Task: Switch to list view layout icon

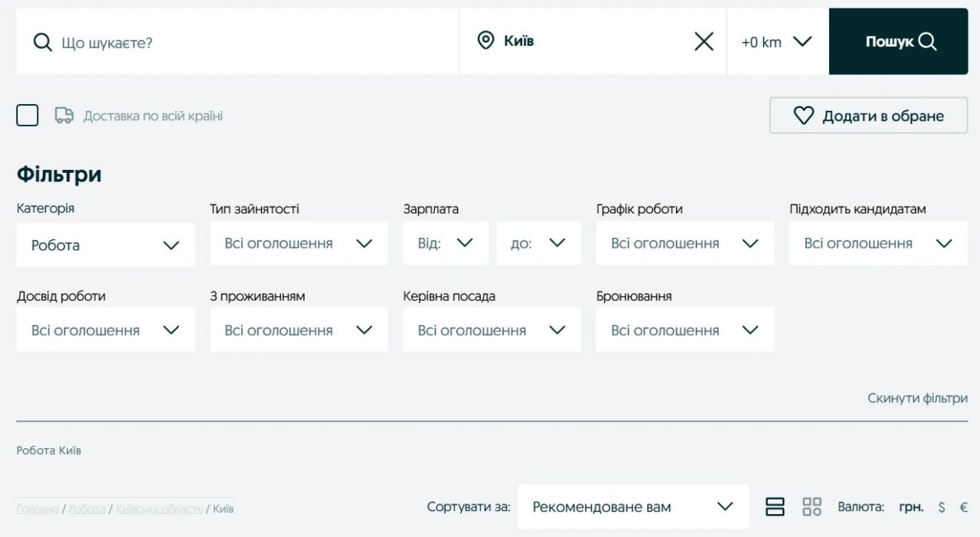Action: 775,506
